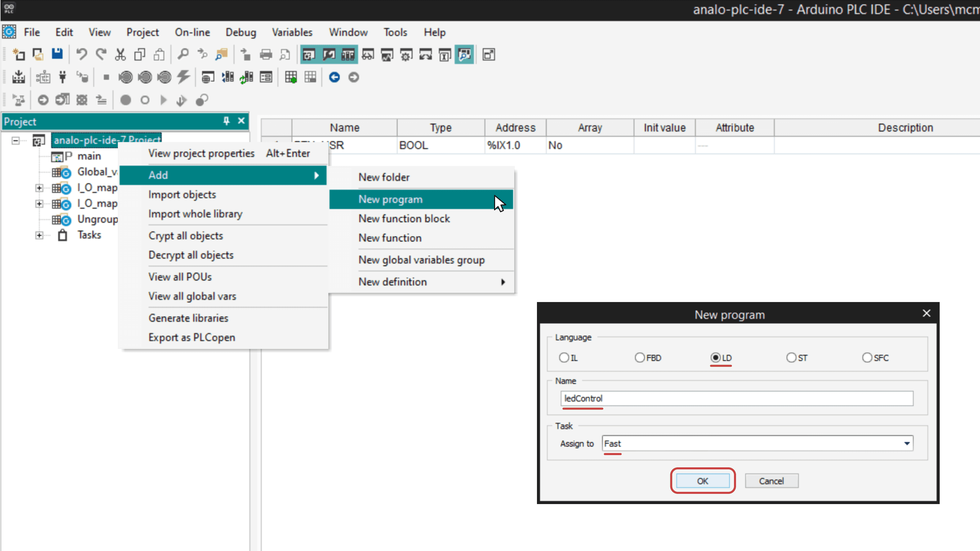Select the Save tool in the toolbar
Viewport: 980px width, 551px height.
pos(57,54)
